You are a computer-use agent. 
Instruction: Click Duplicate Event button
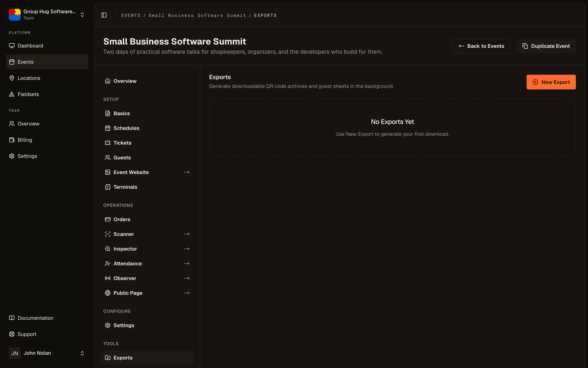[x=546, y=46]
